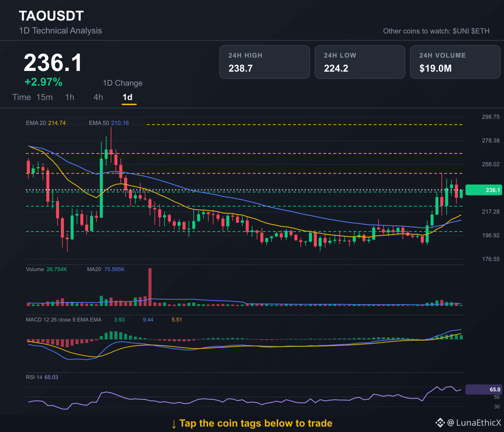This screenshot has width=504, height=432.
Task: Click the blue MACD value 9.44
Action: point(148,320)
